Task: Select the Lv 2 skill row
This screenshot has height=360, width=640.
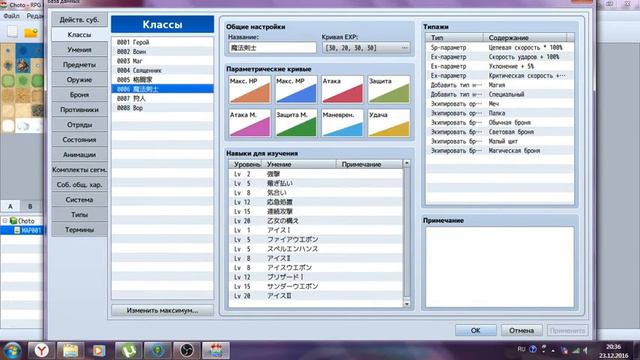Action: [316, 174]
